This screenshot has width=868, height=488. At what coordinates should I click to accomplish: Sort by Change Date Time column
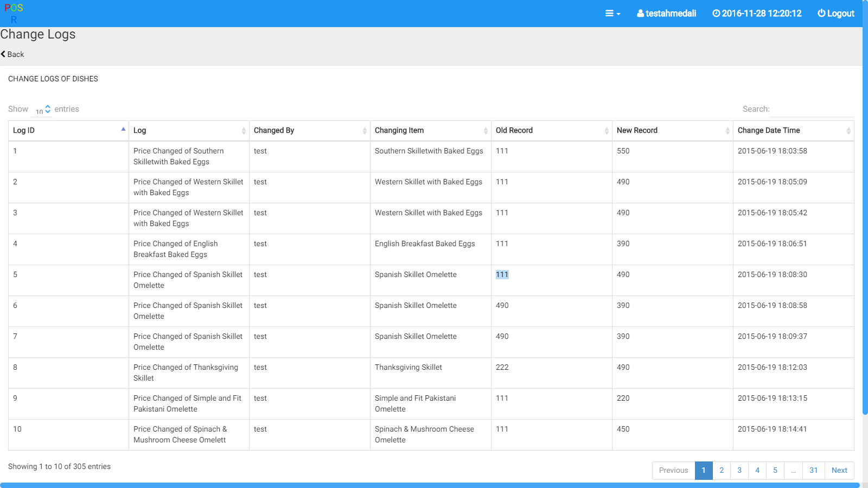pos(793,131)
